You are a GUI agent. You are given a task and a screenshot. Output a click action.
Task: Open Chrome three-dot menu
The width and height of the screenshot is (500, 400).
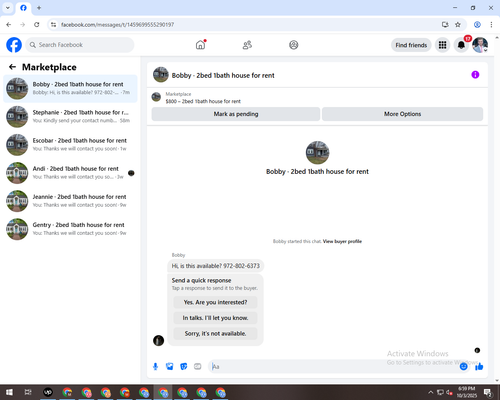(491, 24)
